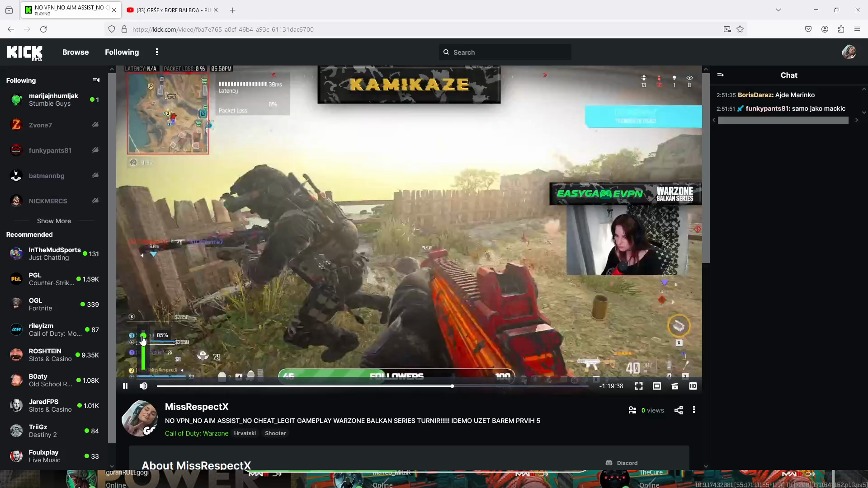The image size is (868, 488).
Task: Open the Discord link
Action: click(622, 463)
